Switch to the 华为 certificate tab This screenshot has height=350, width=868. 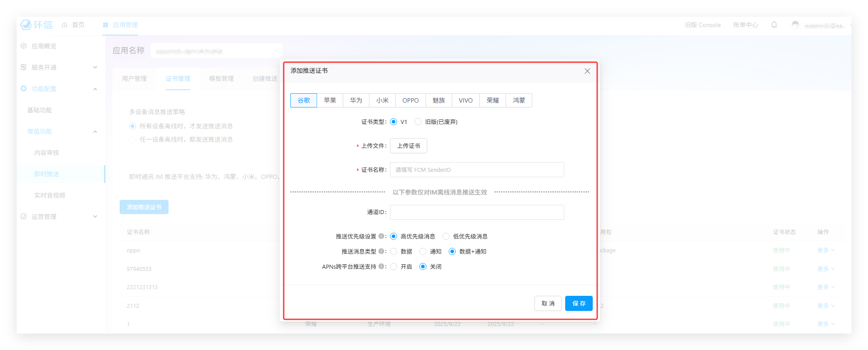[356, 100]
